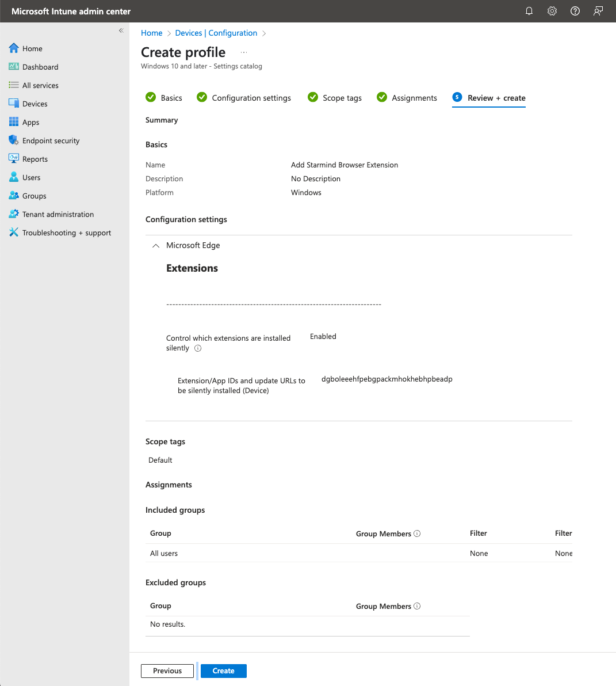Click the green check beside Configuration settings
Viewport: 616px width, 686px height.
pos(202,97)
